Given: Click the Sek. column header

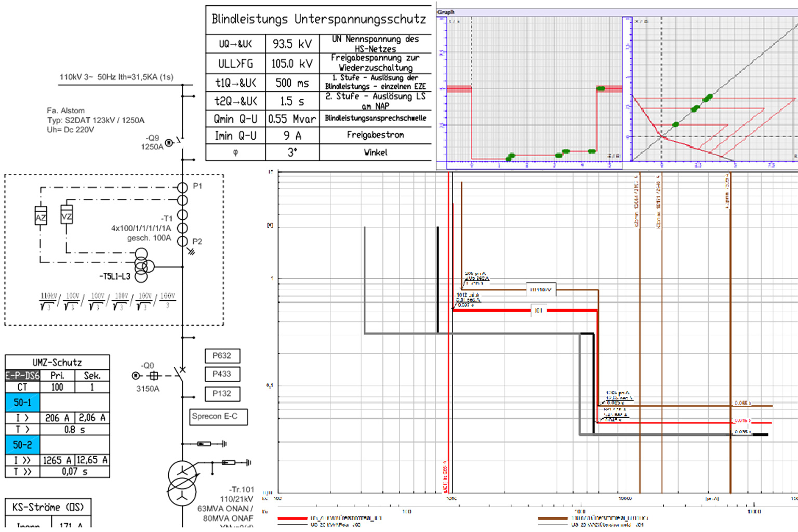Looking at the screenshot, I should point(92,376).
